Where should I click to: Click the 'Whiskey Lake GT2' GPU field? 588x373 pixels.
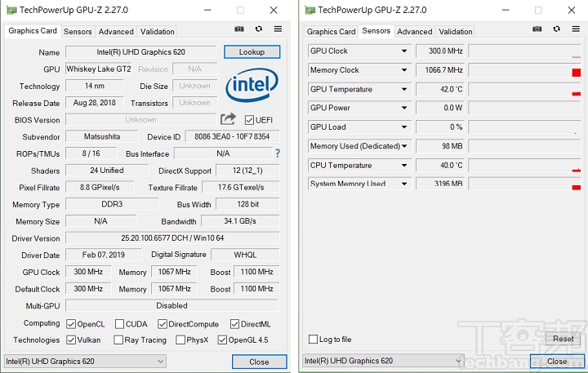[99, 69]
